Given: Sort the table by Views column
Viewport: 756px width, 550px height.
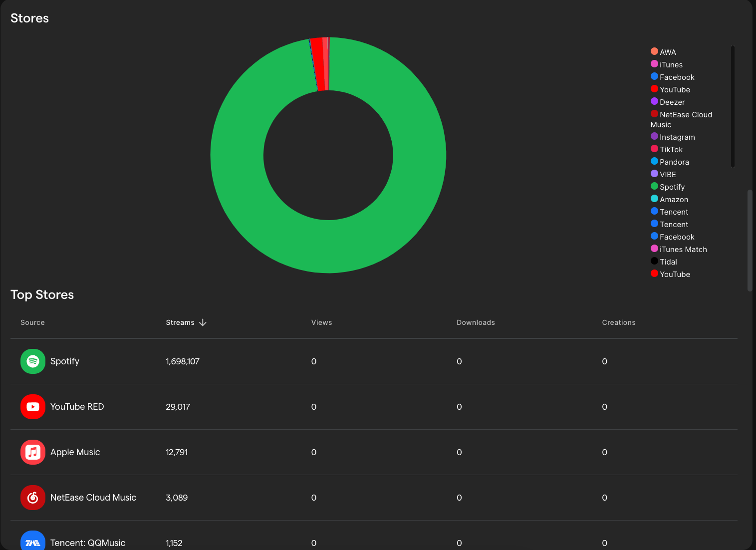Looking at the screenshot, I should pyautogui.click(x=321, y=322).
